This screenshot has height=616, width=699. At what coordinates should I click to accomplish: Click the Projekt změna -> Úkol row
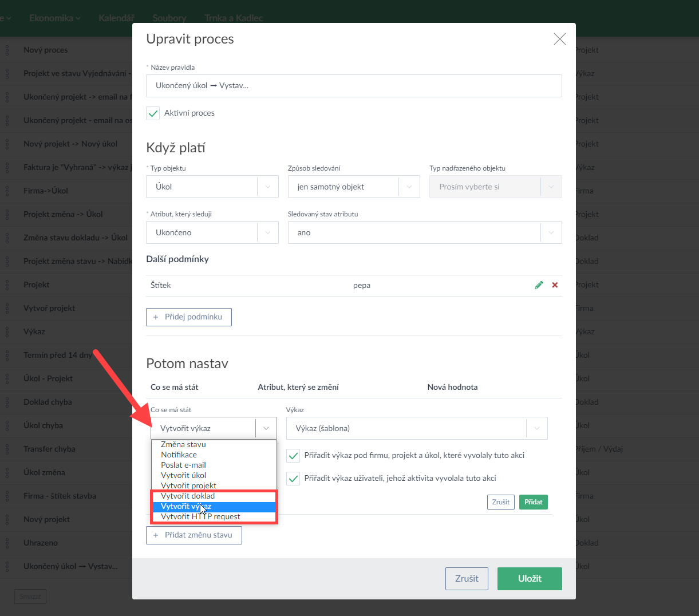63,214
